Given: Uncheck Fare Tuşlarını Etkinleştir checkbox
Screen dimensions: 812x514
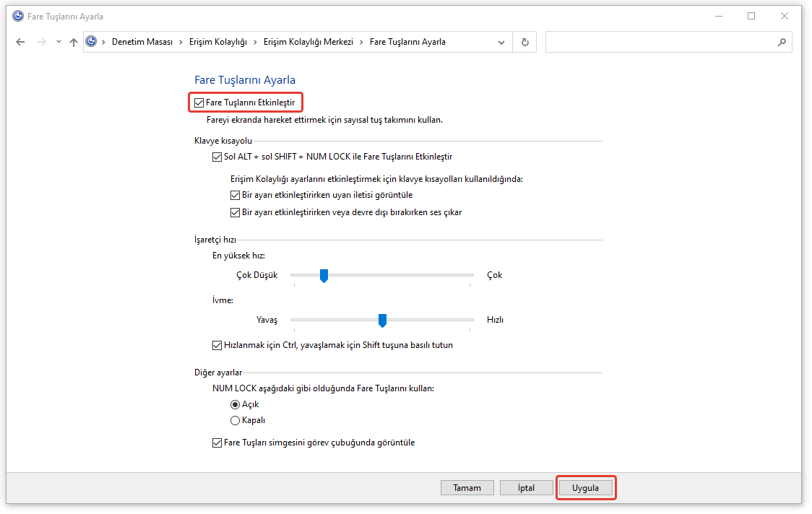Looking at the screenshot, I should point(199,103).
